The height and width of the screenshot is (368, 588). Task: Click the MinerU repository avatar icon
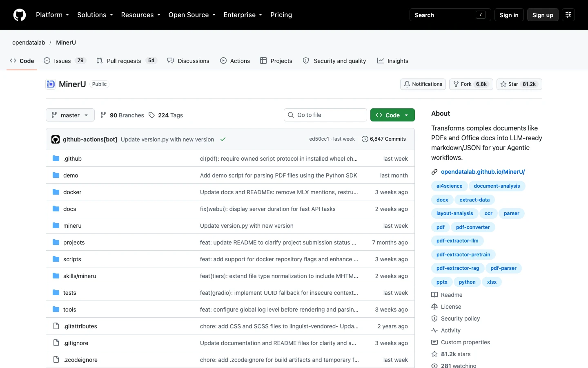[x=51, y=84]
